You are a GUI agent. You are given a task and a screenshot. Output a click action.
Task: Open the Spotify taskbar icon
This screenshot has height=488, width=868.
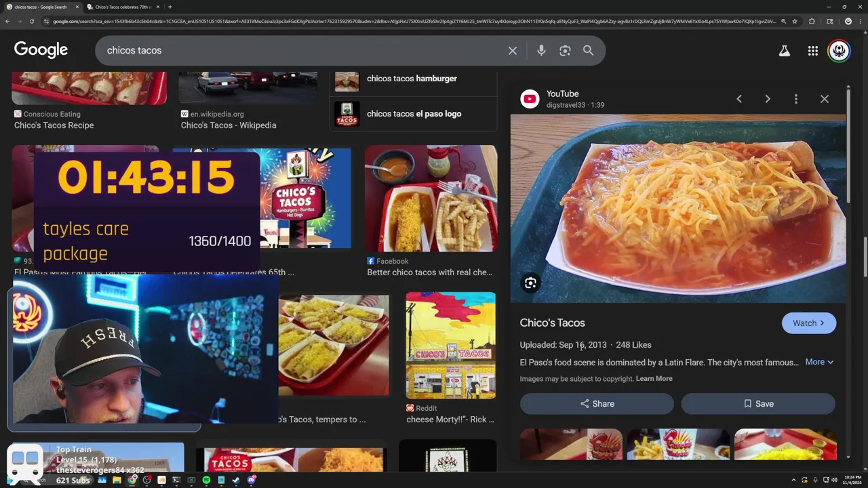coord(206,480)
